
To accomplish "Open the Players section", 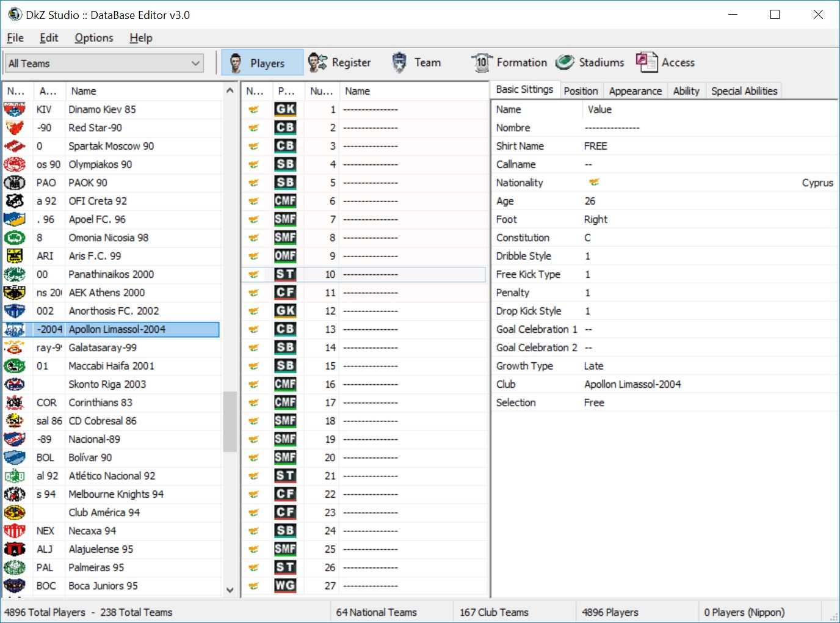I will tap(262, 62).
